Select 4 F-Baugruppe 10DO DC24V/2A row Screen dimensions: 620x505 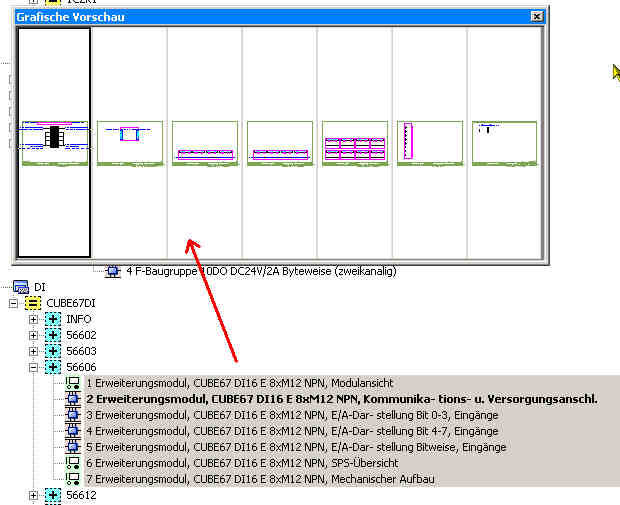[x=261, y=271]
